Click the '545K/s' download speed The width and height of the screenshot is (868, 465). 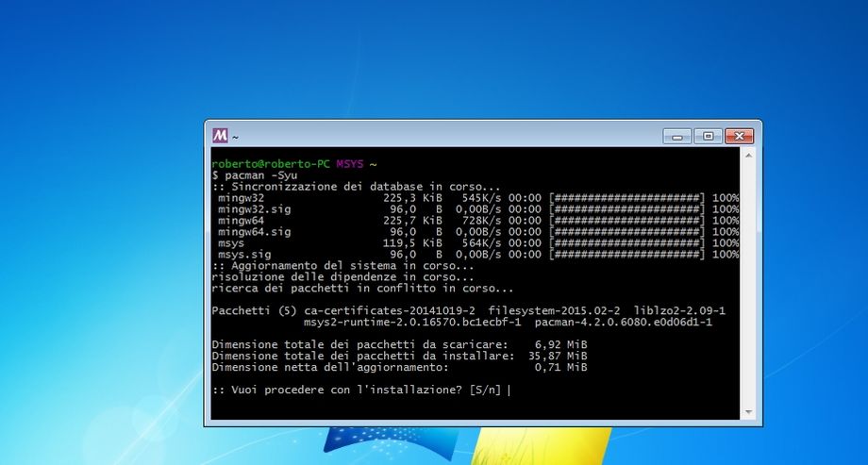click(481, 198)
